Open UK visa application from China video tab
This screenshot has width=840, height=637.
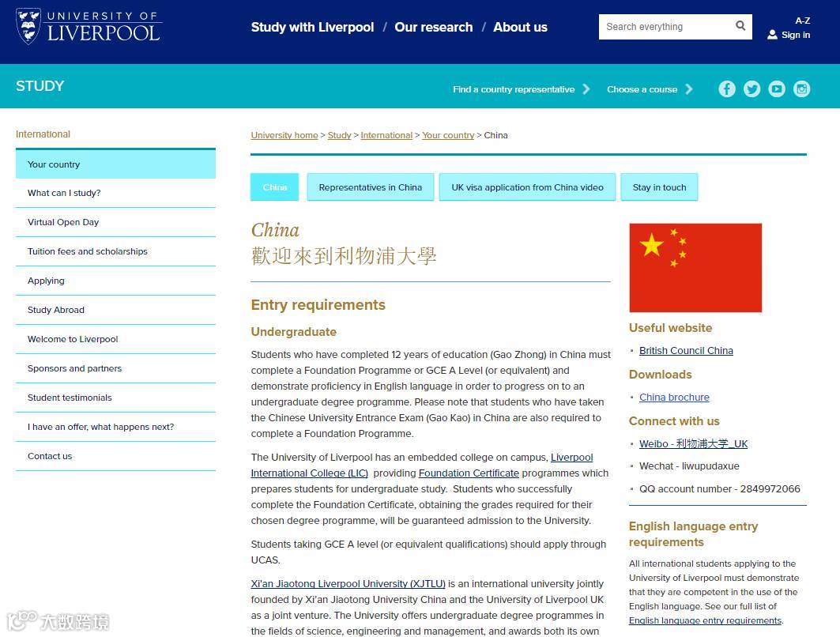(527, 187)
